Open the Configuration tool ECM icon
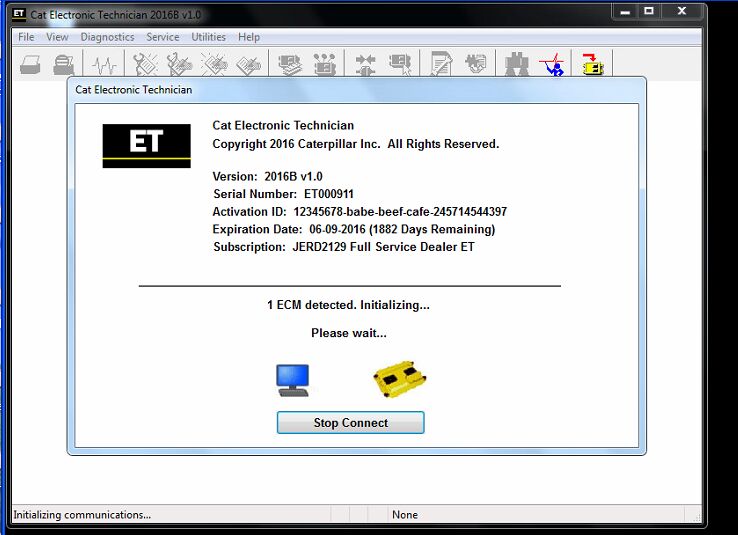738x535 pixels. [x=325, y=64]
